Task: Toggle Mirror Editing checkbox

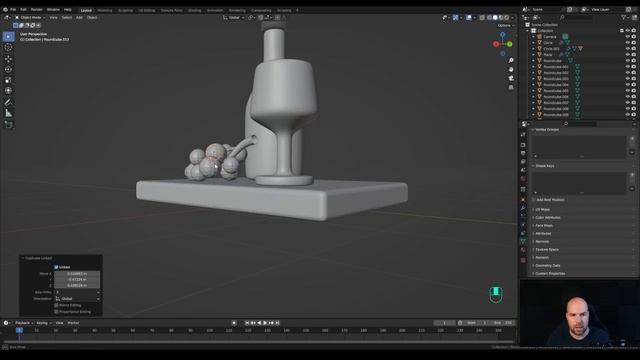Action: point(56,305)
